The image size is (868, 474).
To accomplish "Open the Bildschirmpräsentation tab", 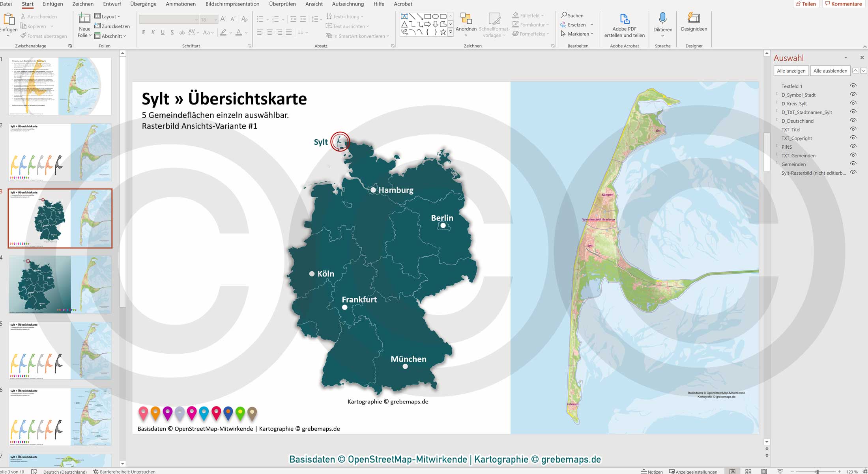I will click(232, 4).
